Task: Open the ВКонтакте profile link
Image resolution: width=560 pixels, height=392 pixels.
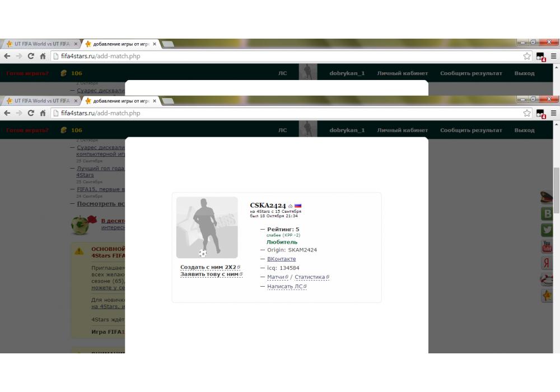Action: click(x=281, y=259)
